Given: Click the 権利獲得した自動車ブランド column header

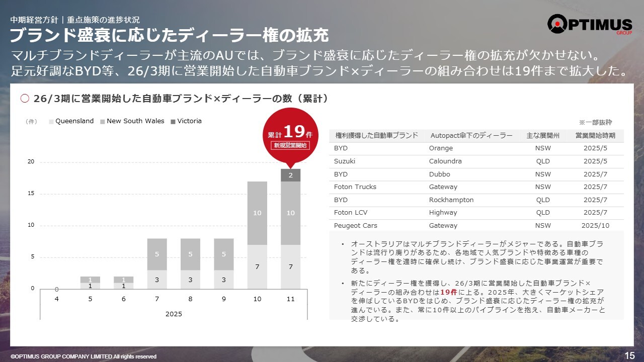Looking at the screenshot, I should [x=376, y=136].
